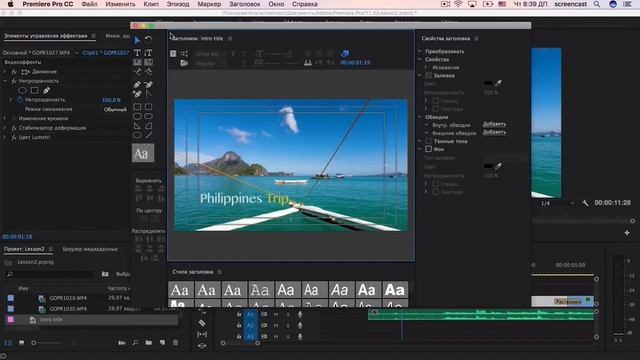Click the Background color eyedropper icon

498,166
